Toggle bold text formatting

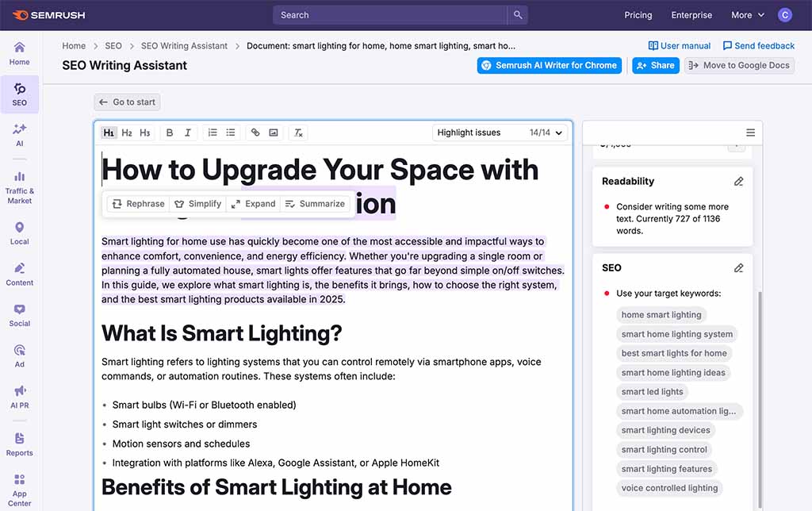[169, 133]
